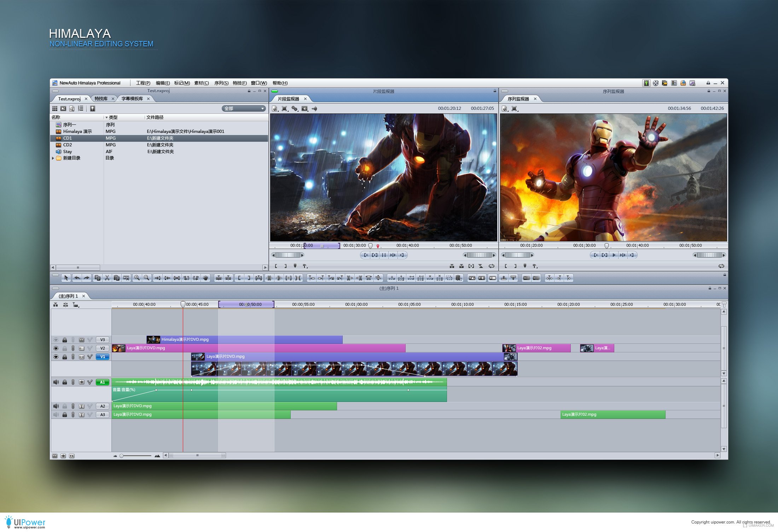Open the 帮助(H) menu
778x532 pixels.
[280, 83]
